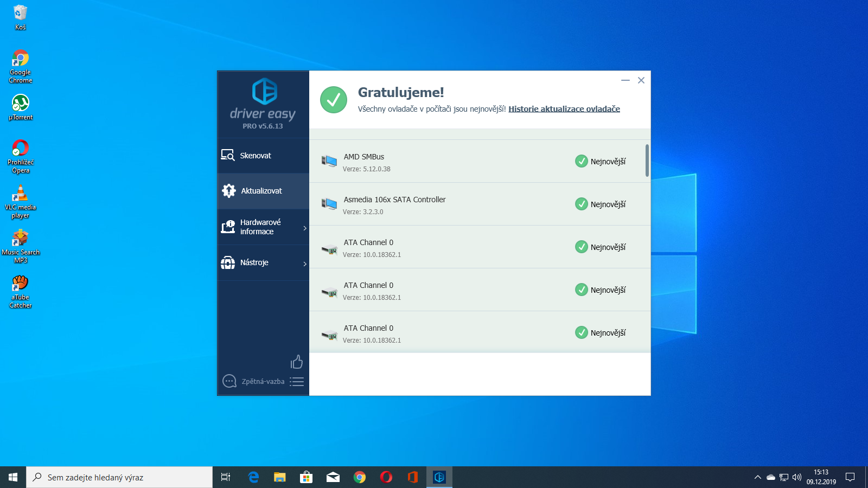This screenshot has height=488, width=868.
Task: Click the Zpětná-vazba feedback chat icon
Action: click(229, 381)
